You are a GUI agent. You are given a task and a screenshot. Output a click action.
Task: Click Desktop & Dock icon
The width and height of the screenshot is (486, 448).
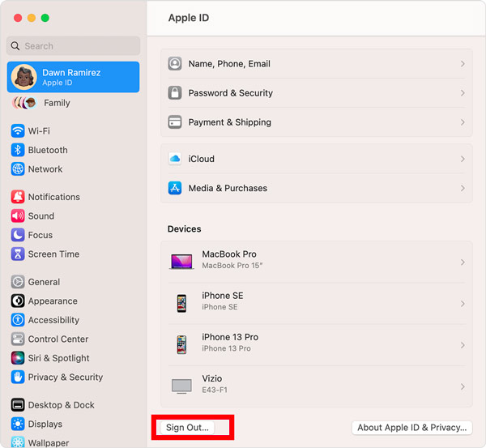click(x=18, y=405)
